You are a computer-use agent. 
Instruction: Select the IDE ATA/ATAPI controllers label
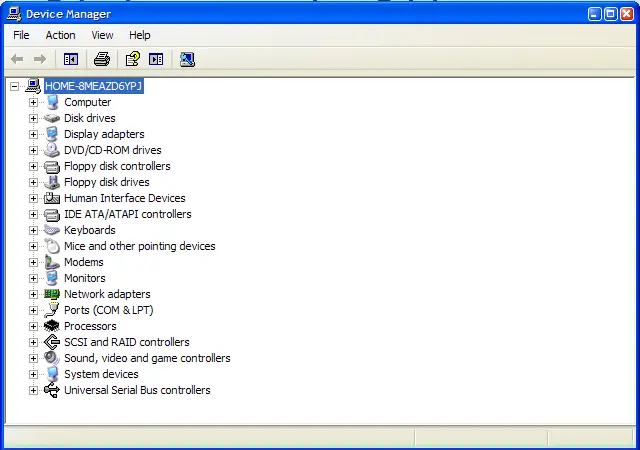127,214
